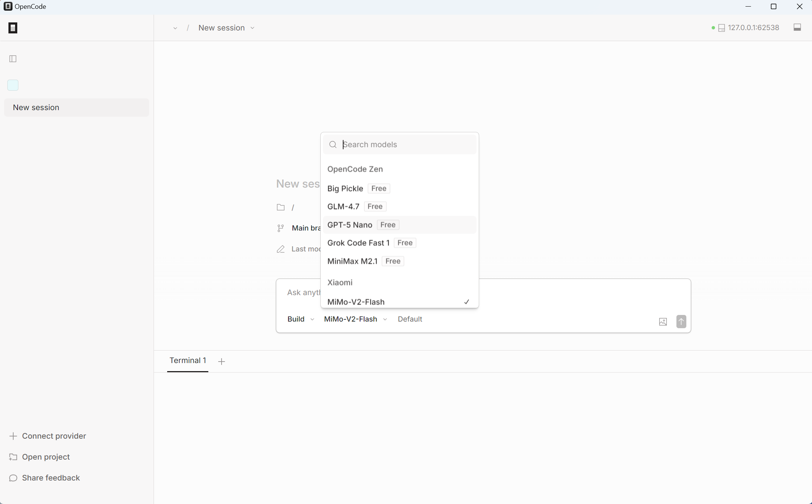Image resolution: width=812 pixels, height=504 pixels.
Task: Collapse the MiMo-V2-Flash model selector dropdown
Action: point(355,319)
